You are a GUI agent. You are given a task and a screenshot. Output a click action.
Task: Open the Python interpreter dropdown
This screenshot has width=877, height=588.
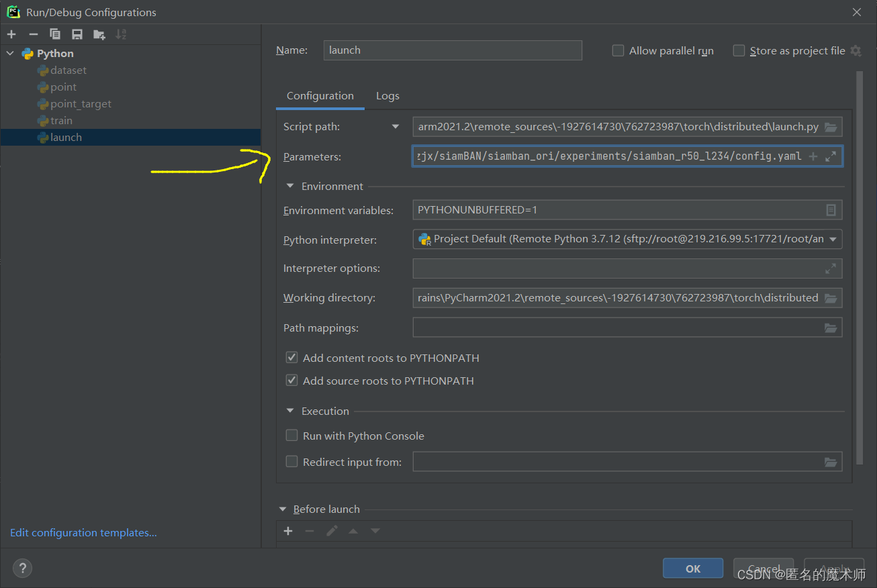833,239
